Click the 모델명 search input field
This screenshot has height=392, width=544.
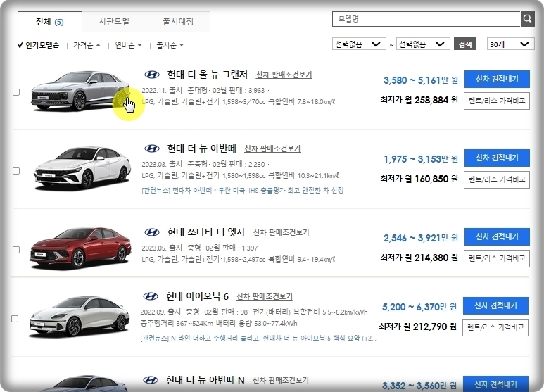click(426, 19)
